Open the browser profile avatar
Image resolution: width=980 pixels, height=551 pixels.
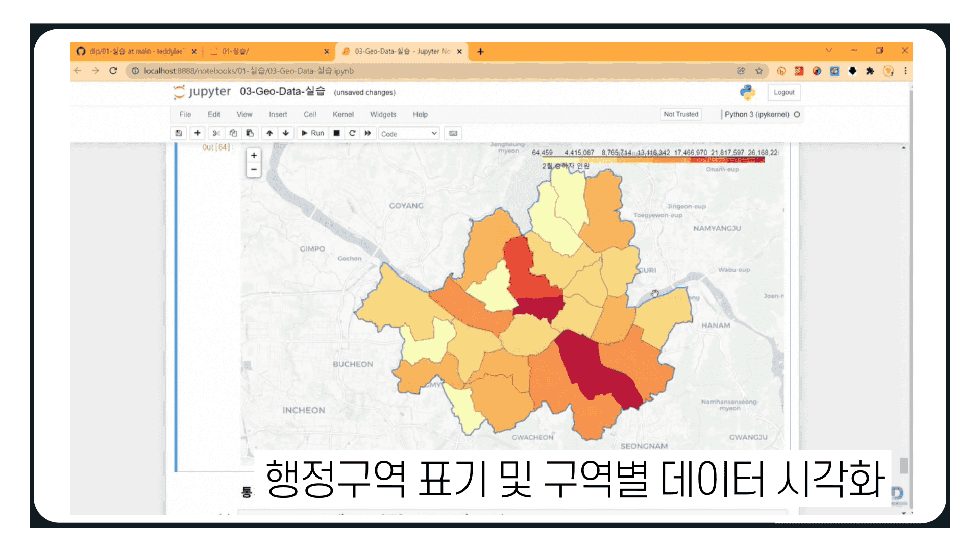(x=888, y=71)
